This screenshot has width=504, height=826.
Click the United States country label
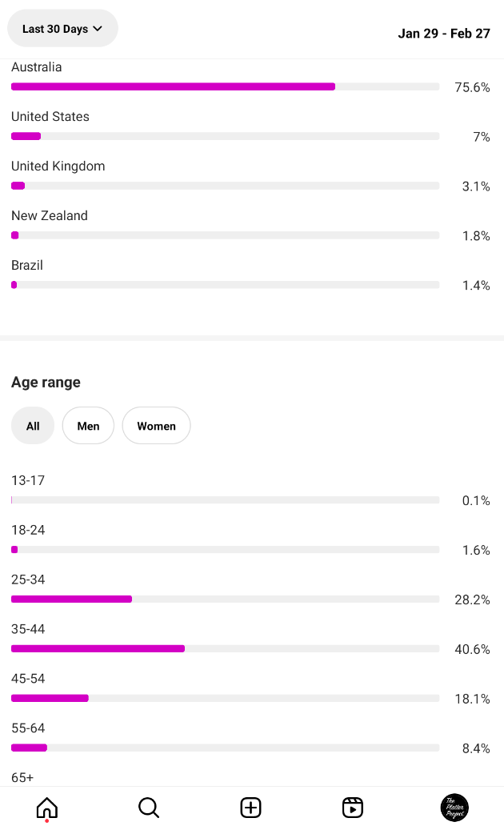[x=50, y=116]
